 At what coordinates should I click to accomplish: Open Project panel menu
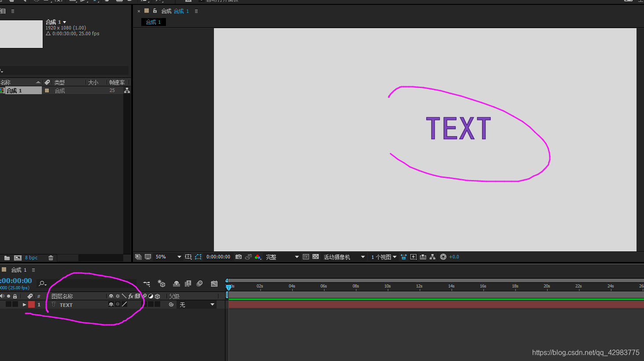[x=13, y=11]
